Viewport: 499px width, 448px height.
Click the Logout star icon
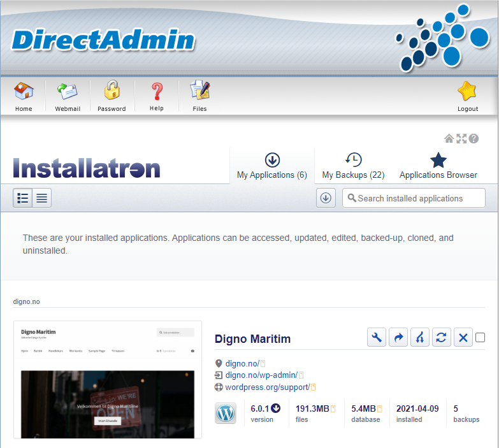(x=467, y=91)
